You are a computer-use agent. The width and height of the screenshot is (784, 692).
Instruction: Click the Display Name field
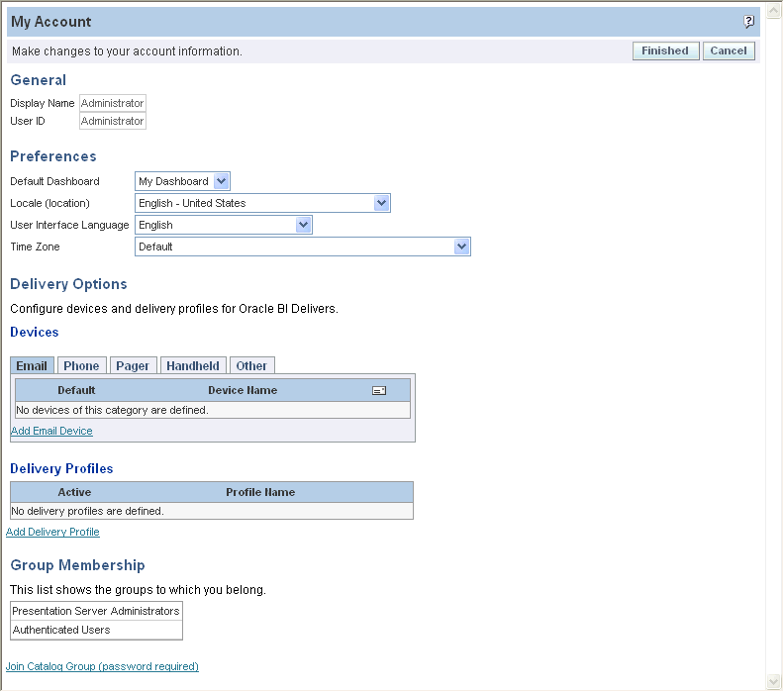coord(113,103)
